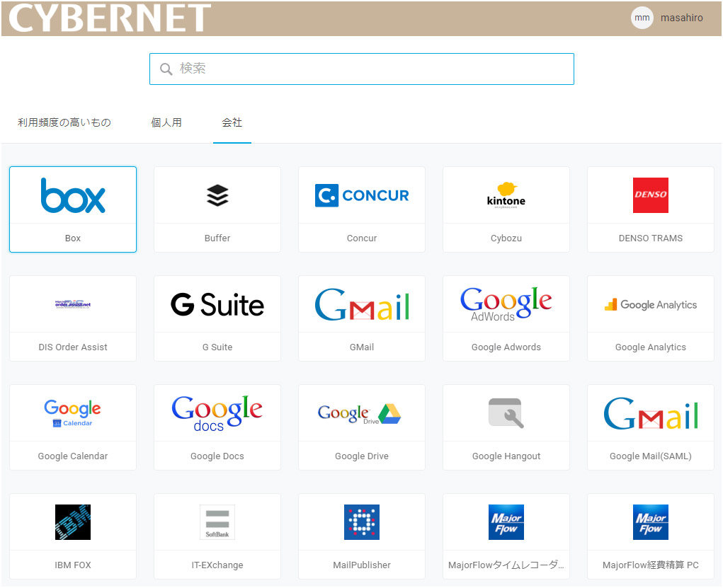Launch Google Hangout app
The width and height of the screenshot is (723, 588).
(506, 427)
